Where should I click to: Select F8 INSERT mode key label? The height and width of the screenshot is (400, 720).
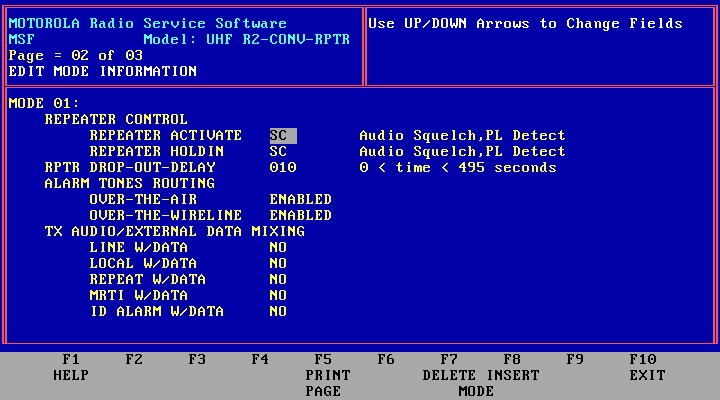(512, 367)
